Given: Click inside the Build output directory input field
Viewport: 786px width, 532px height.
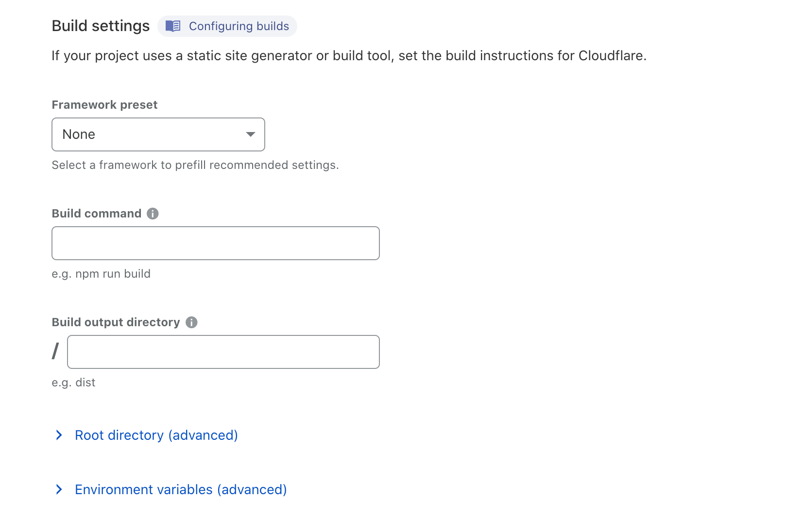Looking at the screenshot, I should (x=223, y=352).
